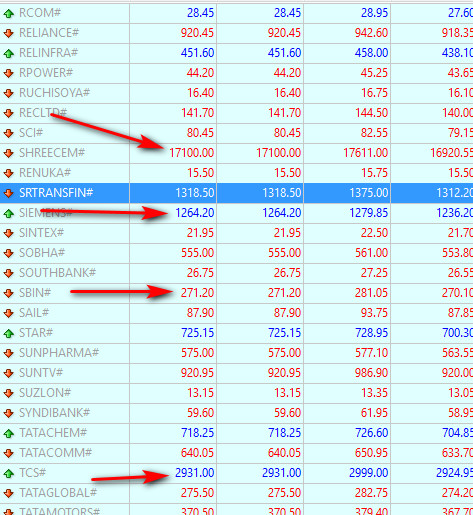Select the RPOWER# symbol name
The width and height of the screenshot is (473, 515).
(x=46, y=73)
